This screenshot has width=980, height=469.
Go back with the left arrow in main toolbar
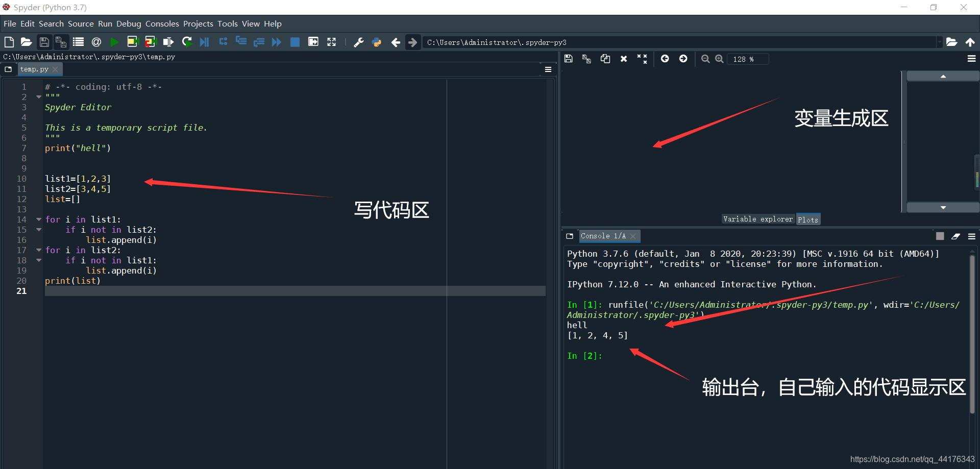(395, 42)
